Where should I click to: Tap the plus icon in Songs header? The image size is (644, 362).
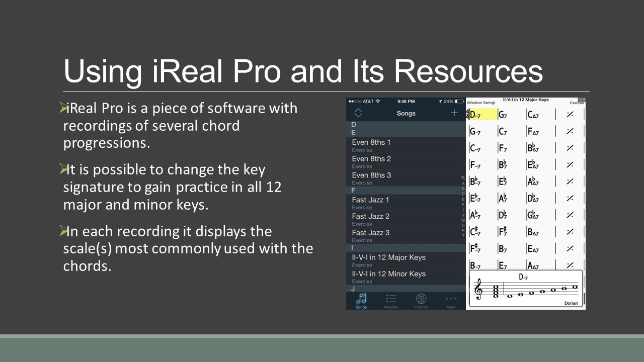pos(454,113)
